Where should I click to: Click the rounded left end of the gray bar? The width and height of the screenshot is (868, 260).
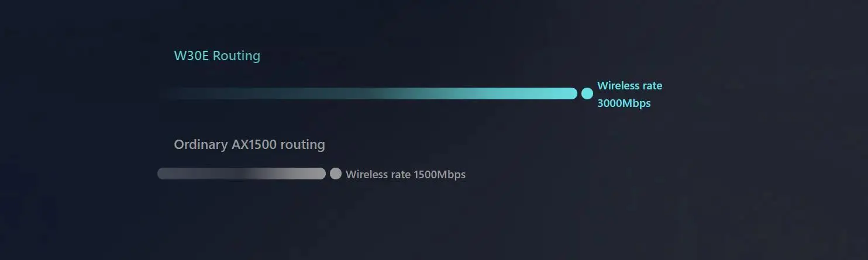point(163,174)
